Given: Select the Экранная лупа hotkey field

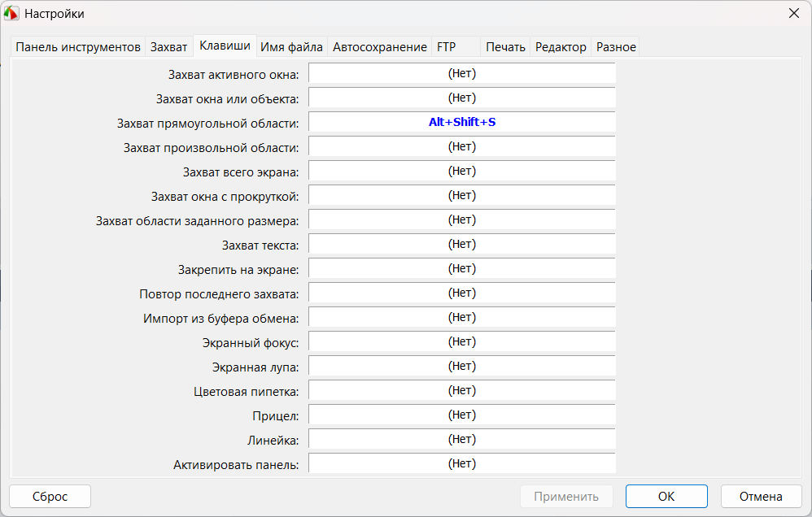Looking at the screenshot, I should click(462, 365).
